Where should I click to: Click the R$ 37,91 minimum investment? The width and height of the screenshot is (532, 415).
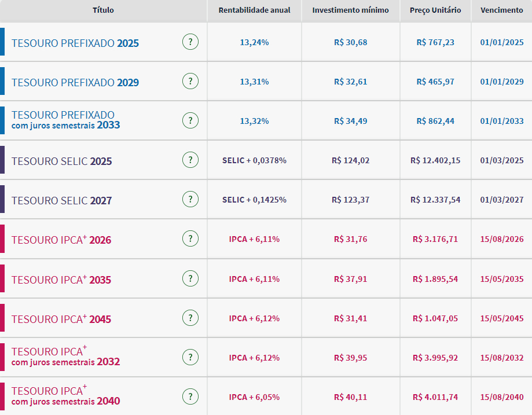[x=350, y=279]
